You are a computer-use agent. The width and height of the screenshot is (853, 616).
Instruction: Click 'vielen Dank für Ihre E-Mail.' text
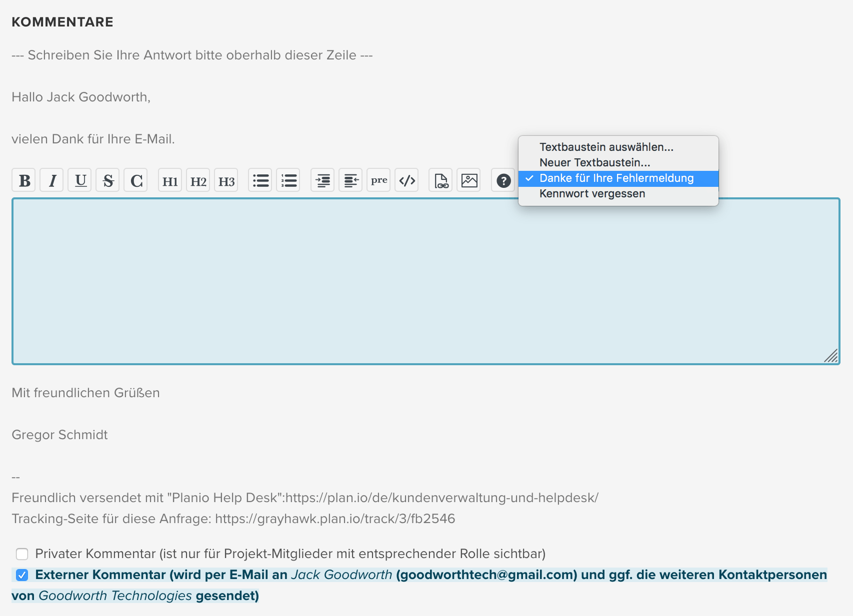click(x=93, y=139)
